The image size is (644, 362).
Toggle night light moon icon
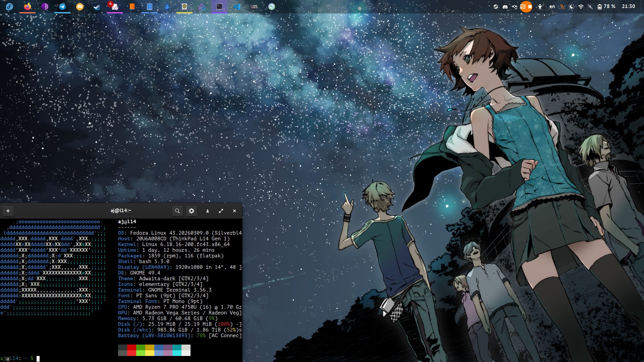[x=572, y=6]
